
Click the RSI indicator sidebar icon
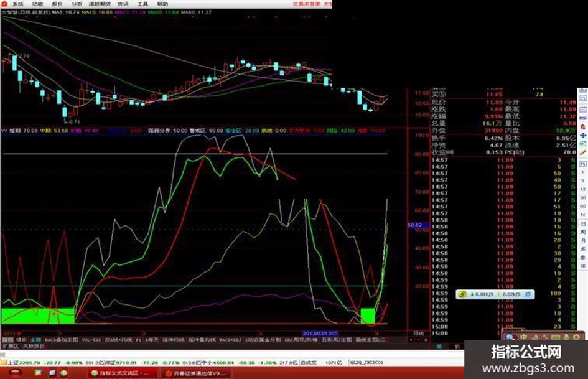583,118
